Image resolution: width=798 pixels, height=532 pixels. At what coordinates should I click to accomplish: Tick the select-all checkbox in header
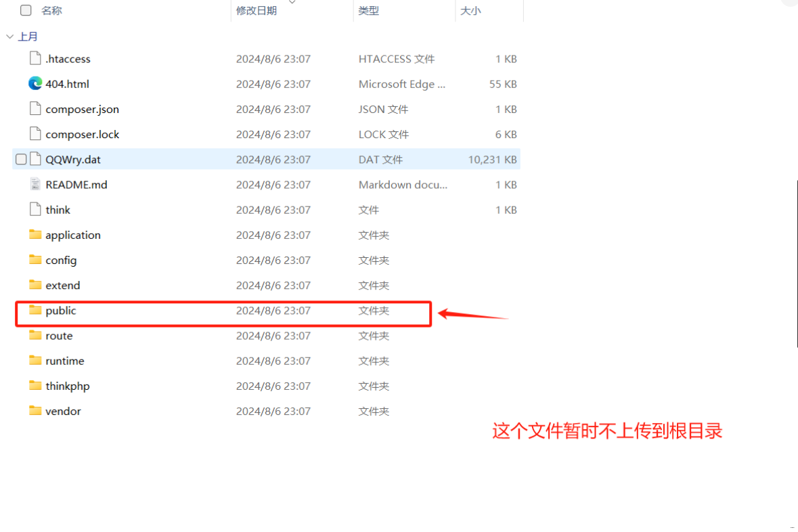tap(26, 11)
